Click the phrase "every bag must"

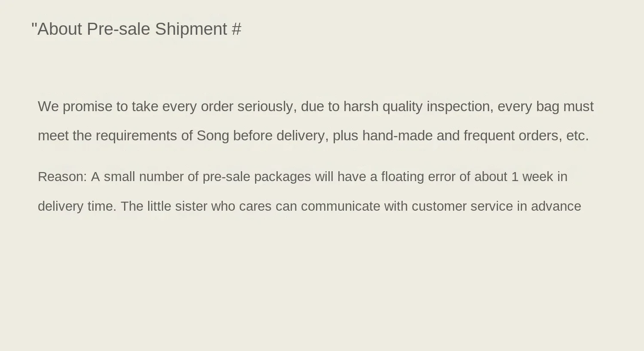tap(545, 106)
